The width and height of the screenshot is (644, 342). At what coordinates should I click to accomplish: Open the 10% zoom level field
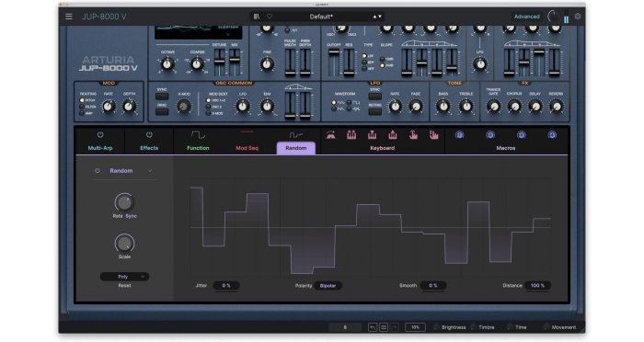415,327
